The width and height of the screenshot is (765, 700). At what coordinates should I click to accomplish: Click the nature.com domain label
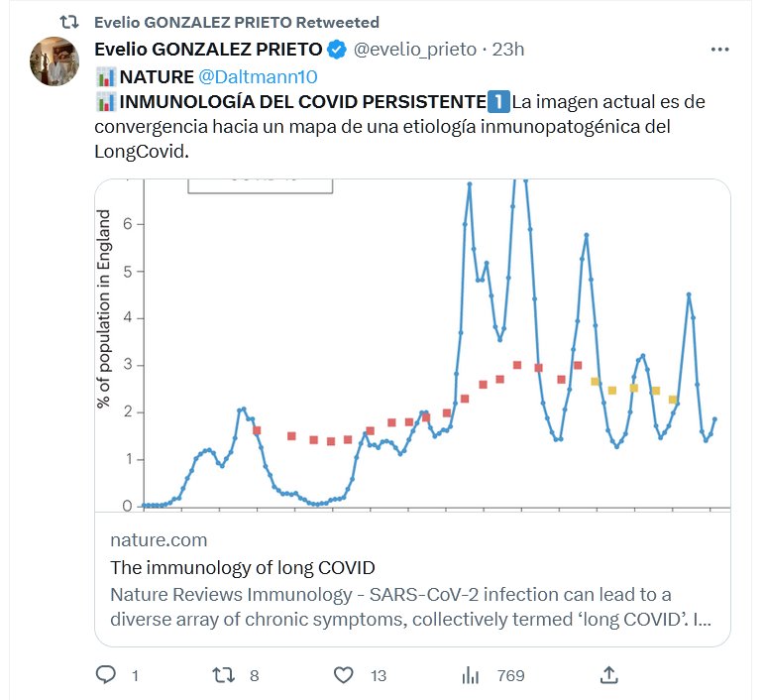point(159,540)
